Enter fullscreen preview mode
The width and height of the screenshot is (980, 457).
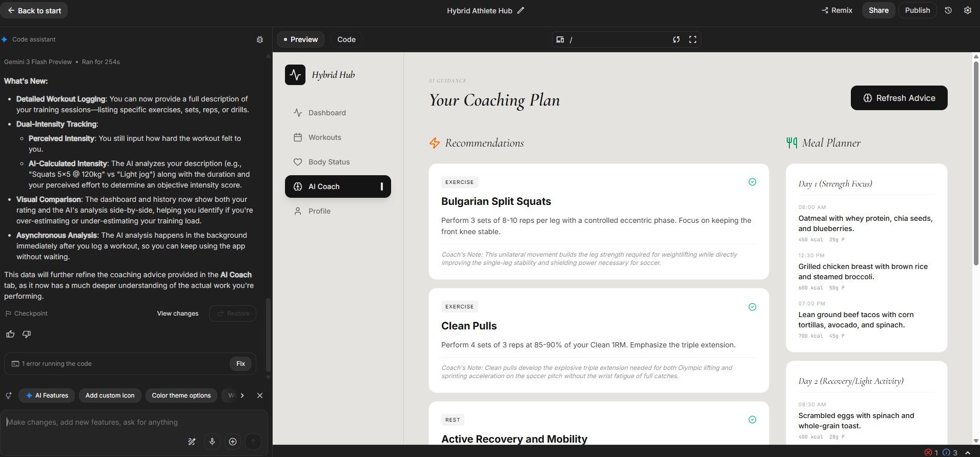click(x=693, y=39)
